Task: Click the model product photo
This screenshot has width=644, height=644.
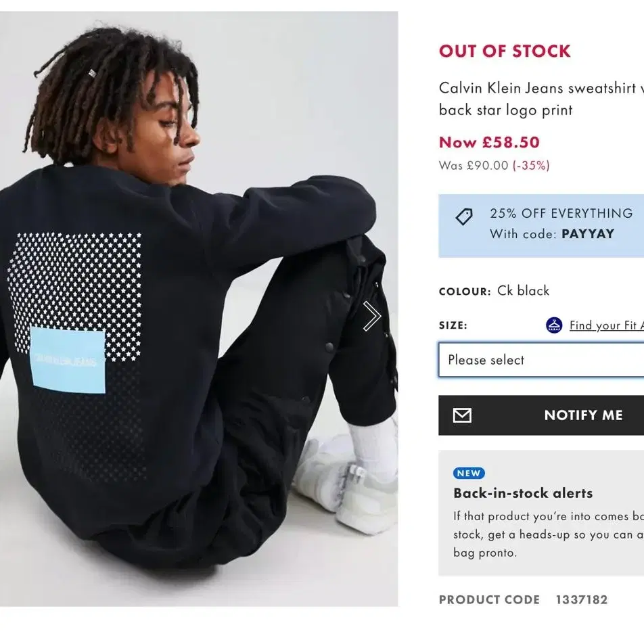Action: pos(199,309)
